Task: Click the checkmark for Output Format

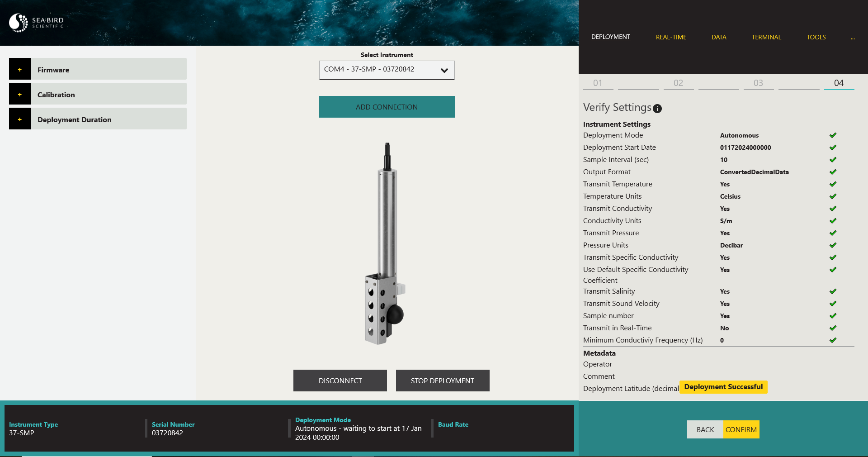Action: click(x=833, y=172)
